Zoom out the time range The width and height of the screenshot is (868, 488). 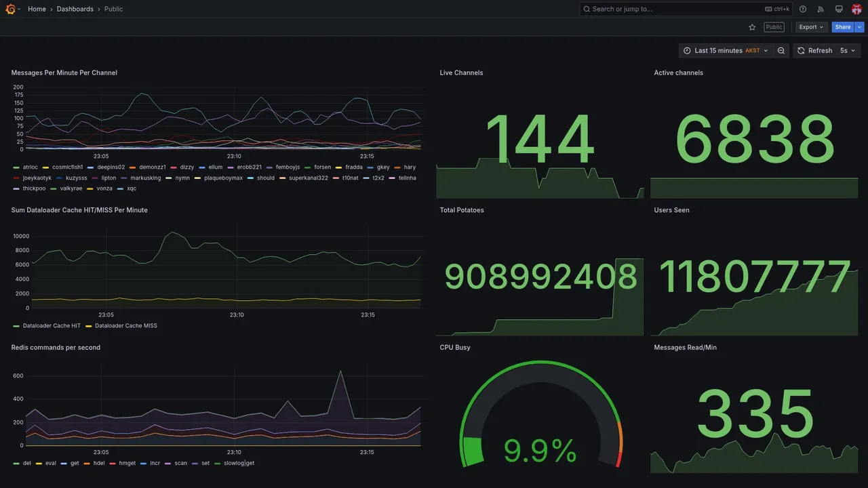pyautogui.click(x=781, y=51)
